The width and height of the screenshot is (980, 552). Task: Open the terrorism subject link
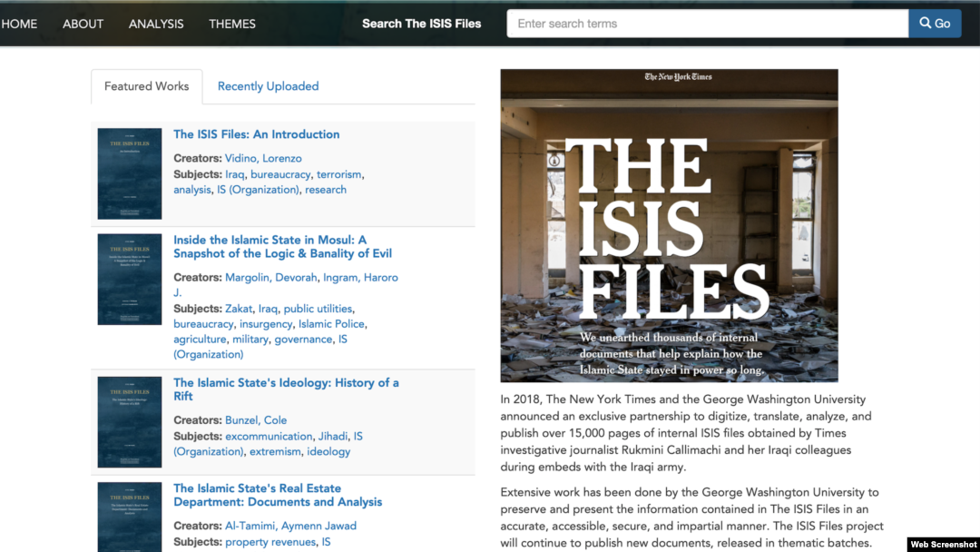point(338,174)
